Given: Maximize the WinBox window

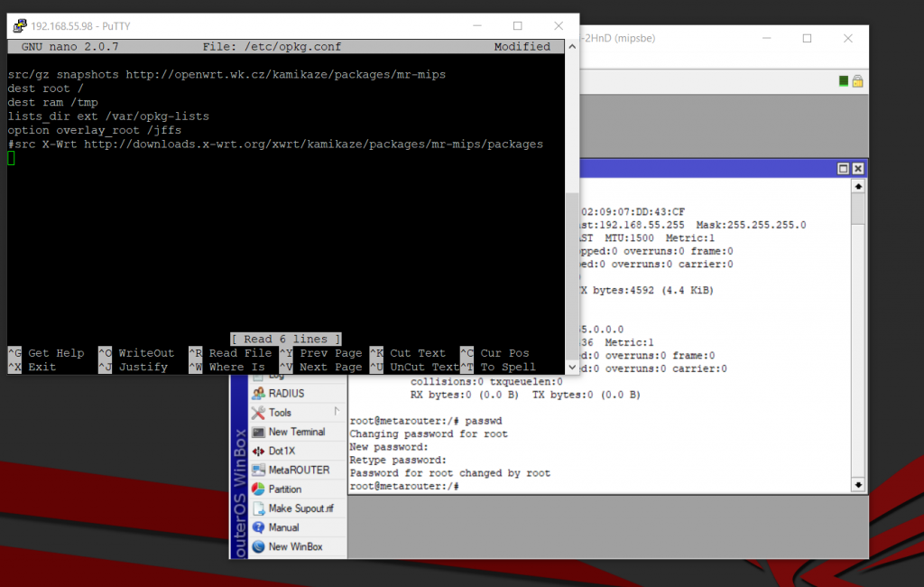Looking at the screenshot, I should (808, 38).
